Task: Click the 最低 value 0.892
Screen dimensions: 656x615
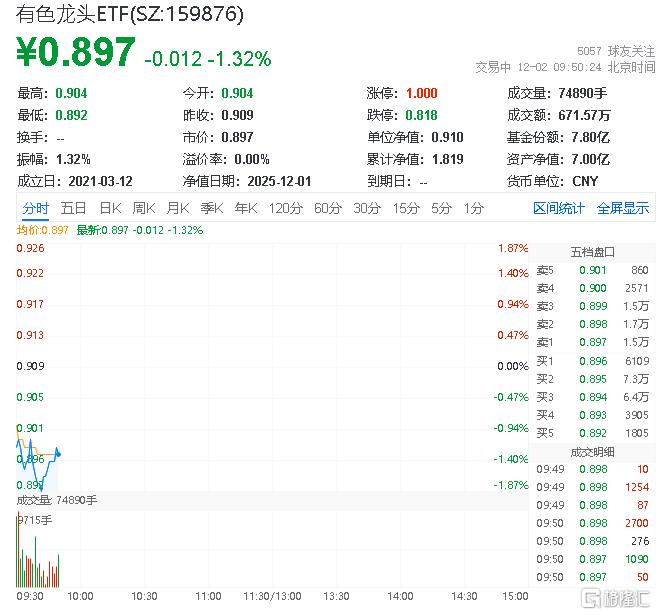Action: [x=71, y=115]
